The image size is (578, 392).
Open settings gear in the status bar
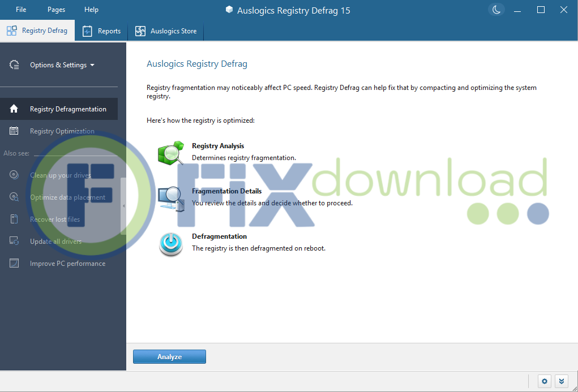click(545, 381)
